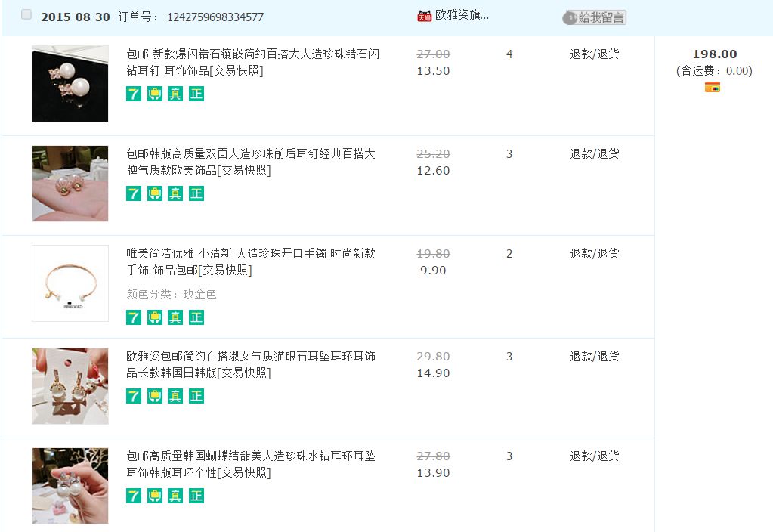Screen dimensions: 773x532
Task: Open thumbnail of the rose gold bracelet
Action: pos(70,283)
